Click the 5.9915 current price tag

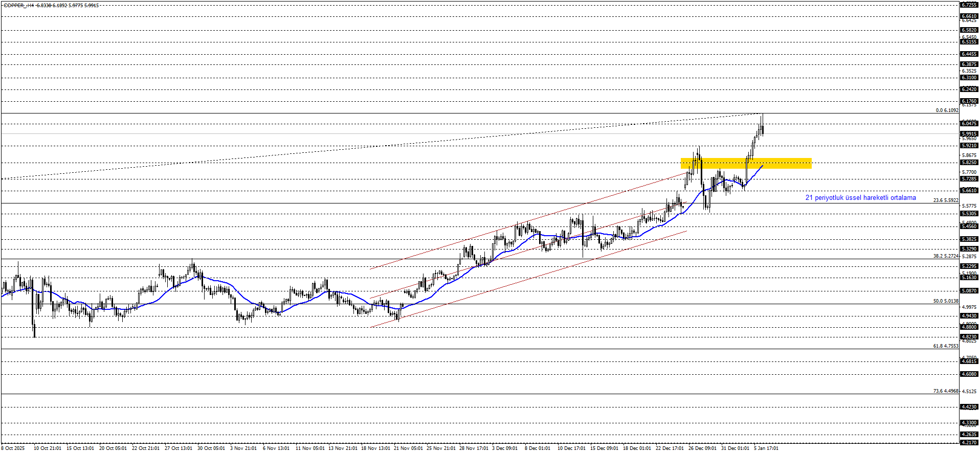969,134
